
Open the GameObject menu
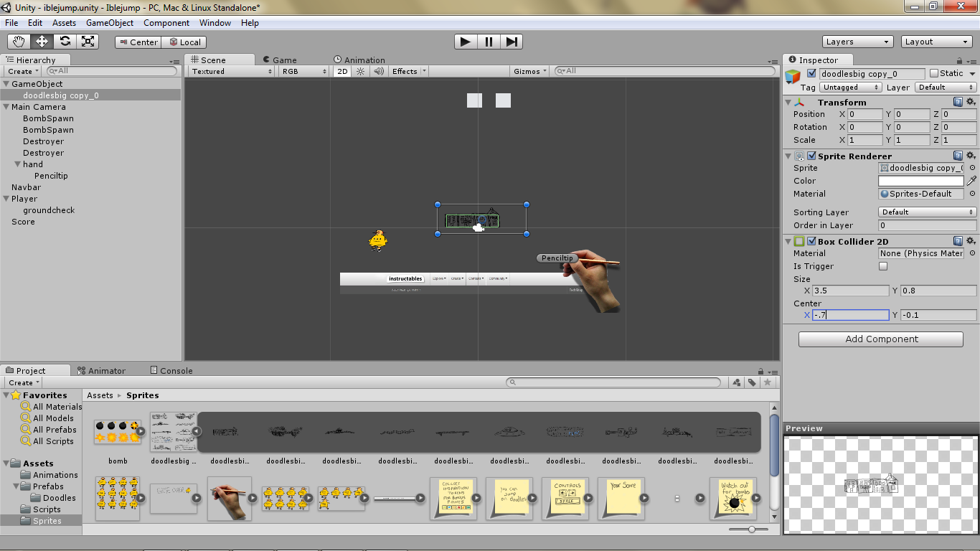(110, 23)
